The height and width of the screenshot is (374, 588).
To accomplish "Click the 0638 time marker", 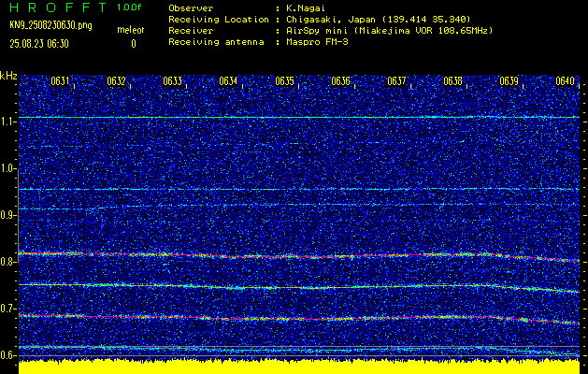I will 453,81.
